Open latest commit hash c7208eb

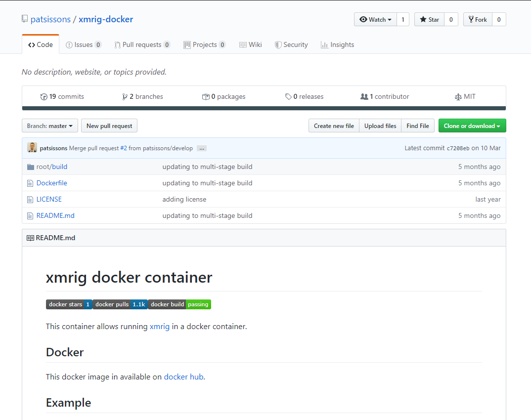coord(458,148)
